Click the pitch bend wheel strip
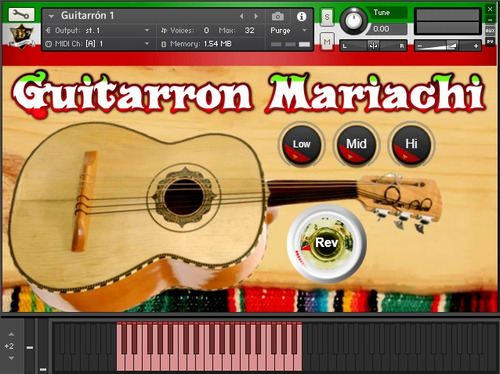Image resolution: width=500 pixels, height=374 pixels. [x=30, y=346]
